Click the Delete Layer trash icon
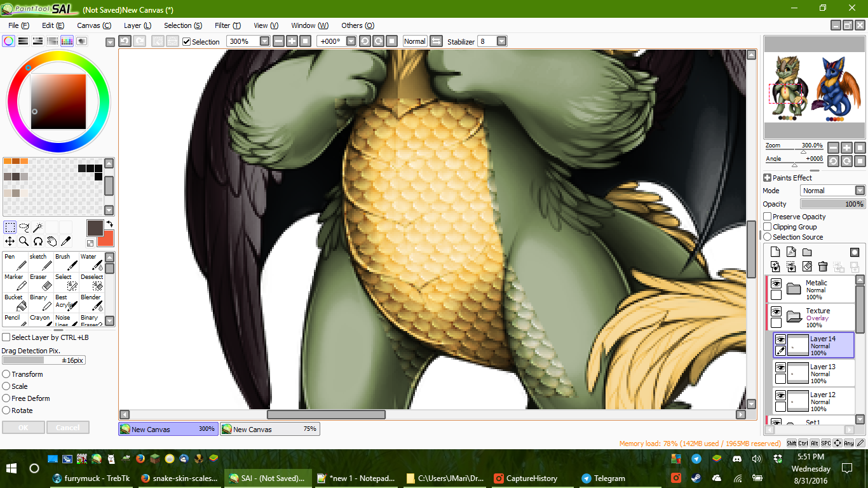The height and width of the screenshot is (488, 868). point(823,267)
